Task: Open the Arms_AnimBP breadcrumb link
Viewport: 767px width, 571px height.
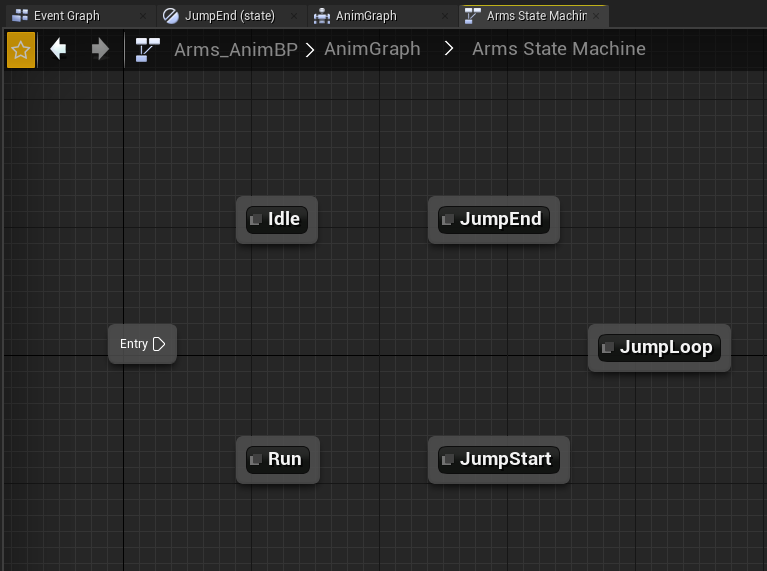Action: (236, 49)
